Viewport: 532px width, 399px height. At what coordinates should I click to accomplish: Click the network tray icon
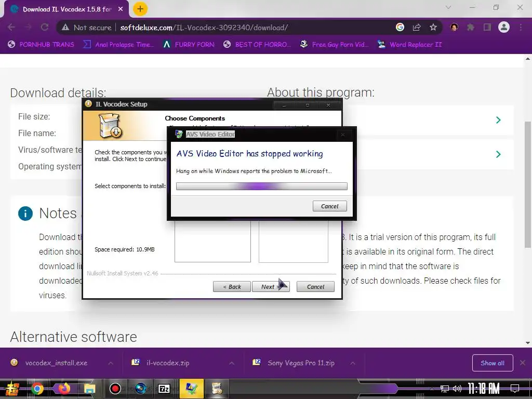click(444, 389)
